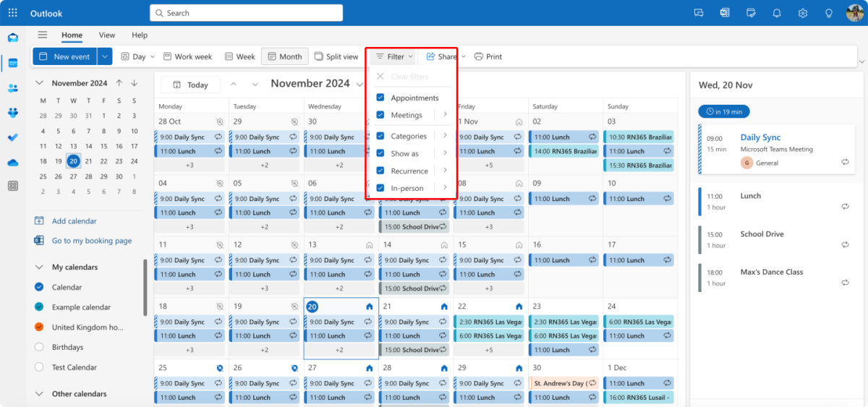Toggle Example calendar visibility
The image size is (868, 407).
[39, 307]
